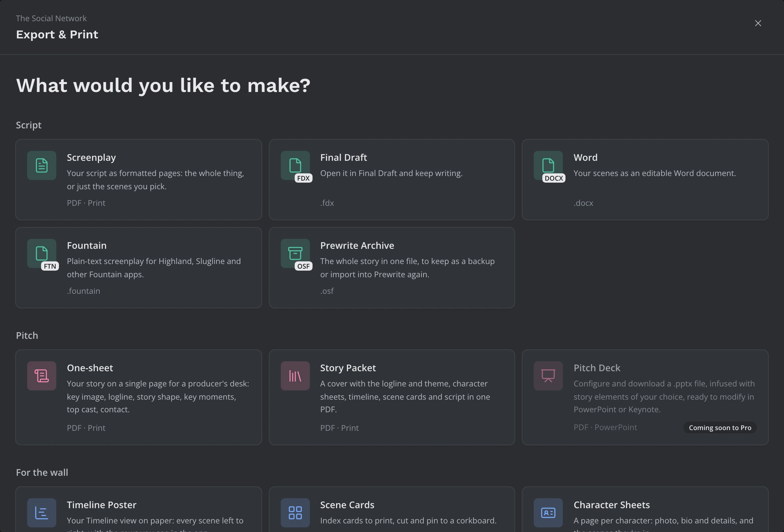Select the Final Draft export title
The width and height of the screenshot is (784, 532).
(343, 157)
